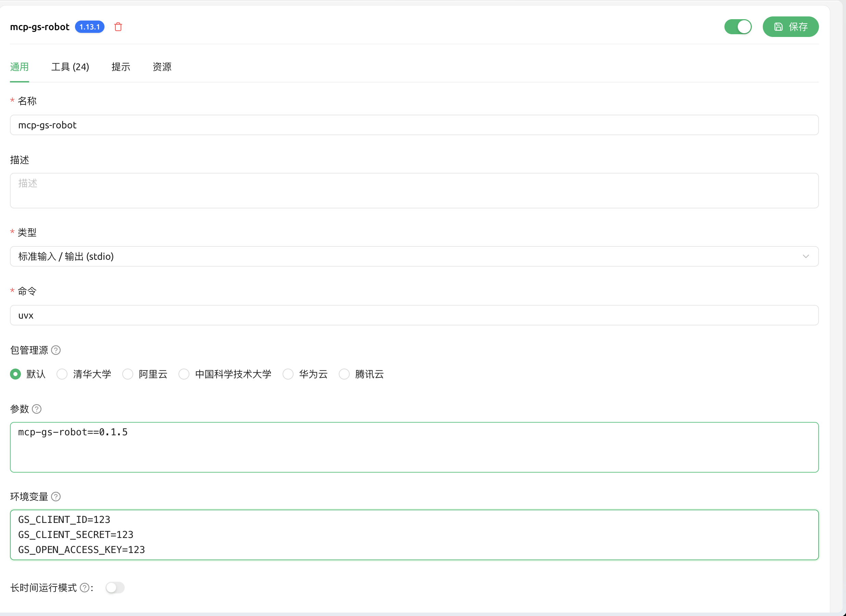Screen dimensions: 846x616
Task: Open the 资源 tab
Action: point(162,67)
